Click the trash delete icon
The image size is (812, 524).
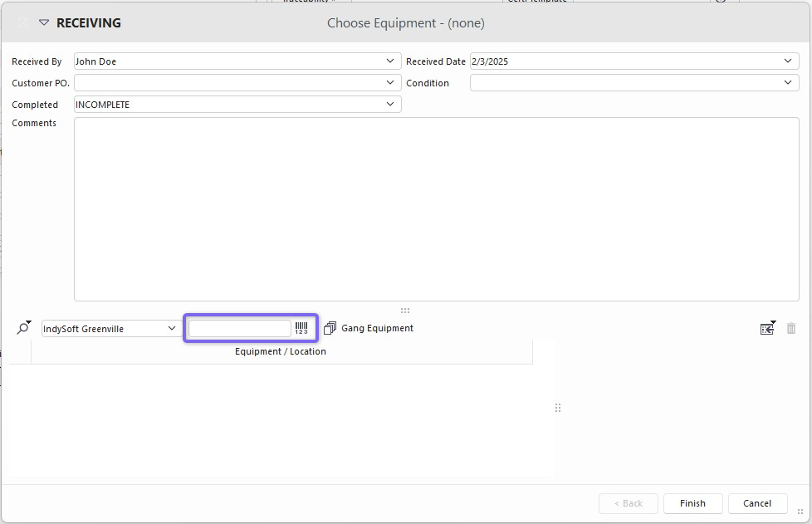point(791,329)
